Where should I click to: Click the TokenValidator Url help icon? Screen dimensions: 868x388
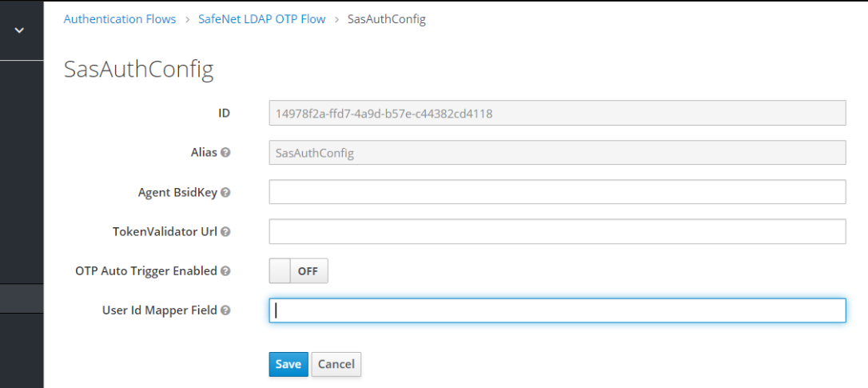[x=225, y=232]
